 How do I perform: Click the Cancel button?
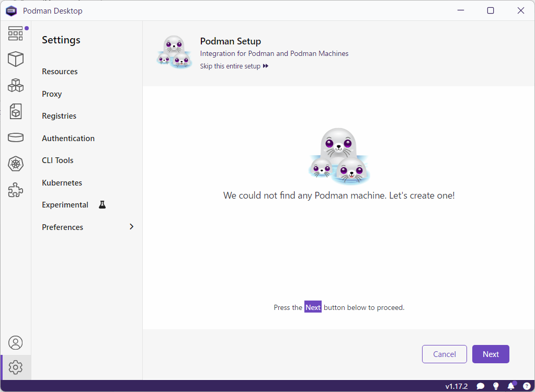pyautogui.click(x=445, y=354)
